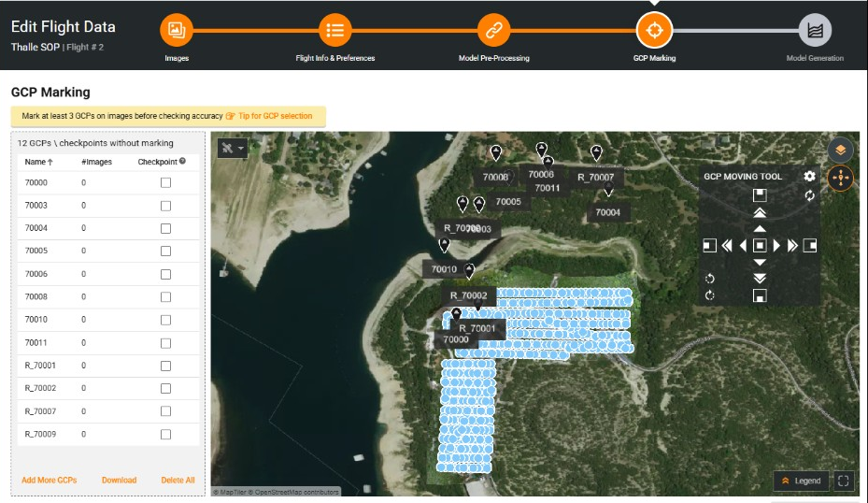Toggle the orange GCP moving tool button

(x=841, y=178)
